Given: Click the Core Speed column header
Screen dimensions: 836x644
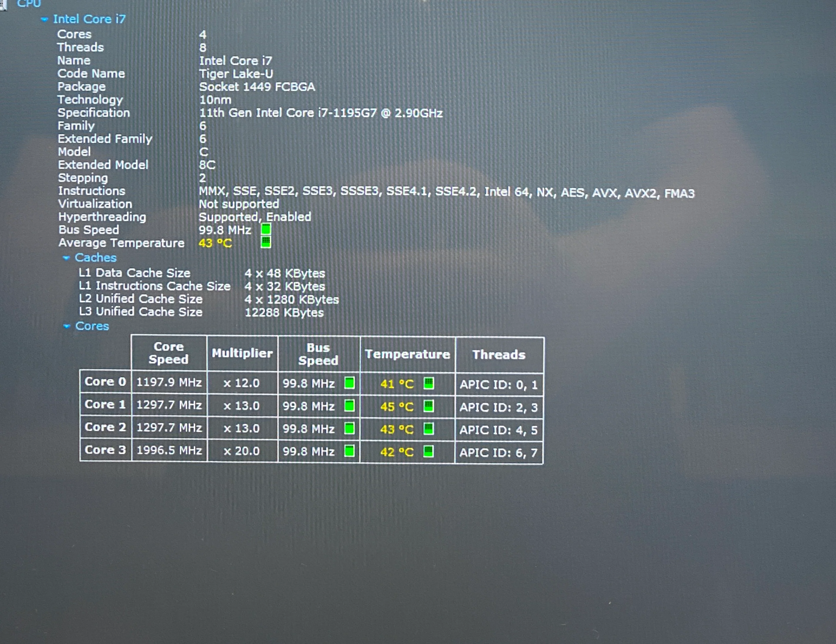Looking at the screenshot, I should tap(169, 353).
